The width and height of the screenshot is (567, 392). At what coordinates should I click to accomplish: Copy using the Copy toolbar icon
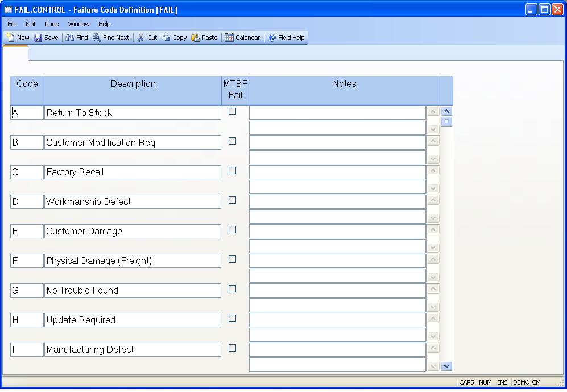166,38
